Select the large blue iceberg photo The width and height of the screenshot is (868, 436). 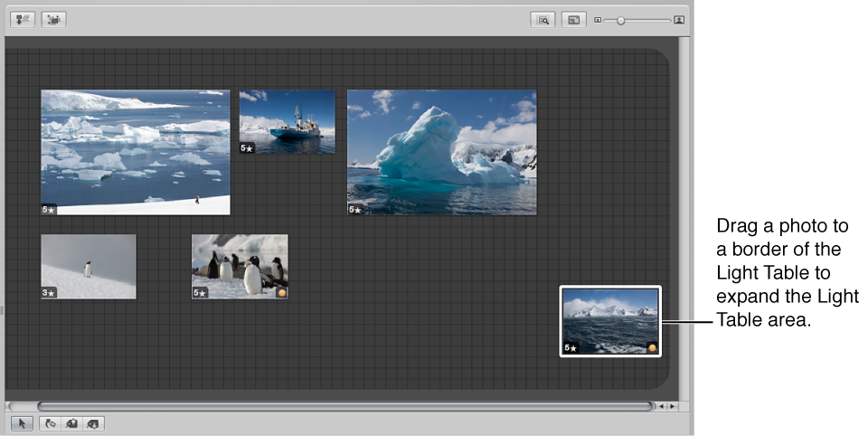441,151
